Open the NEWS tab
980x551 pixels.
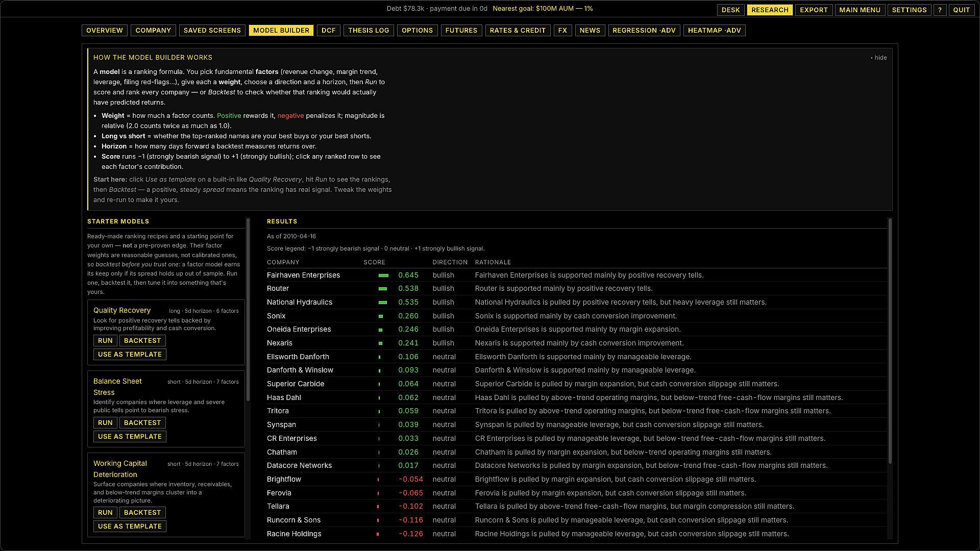coord(590,31)
